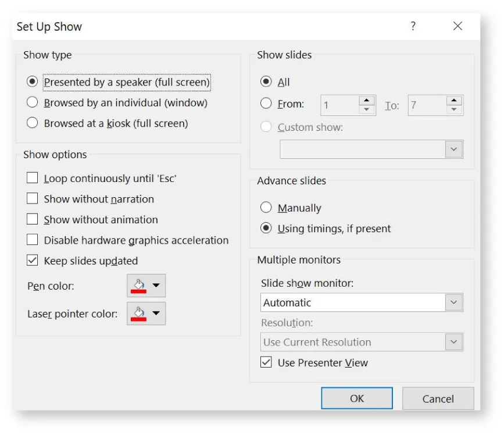Open the Pen color dropdown arrow

(155, 286)
